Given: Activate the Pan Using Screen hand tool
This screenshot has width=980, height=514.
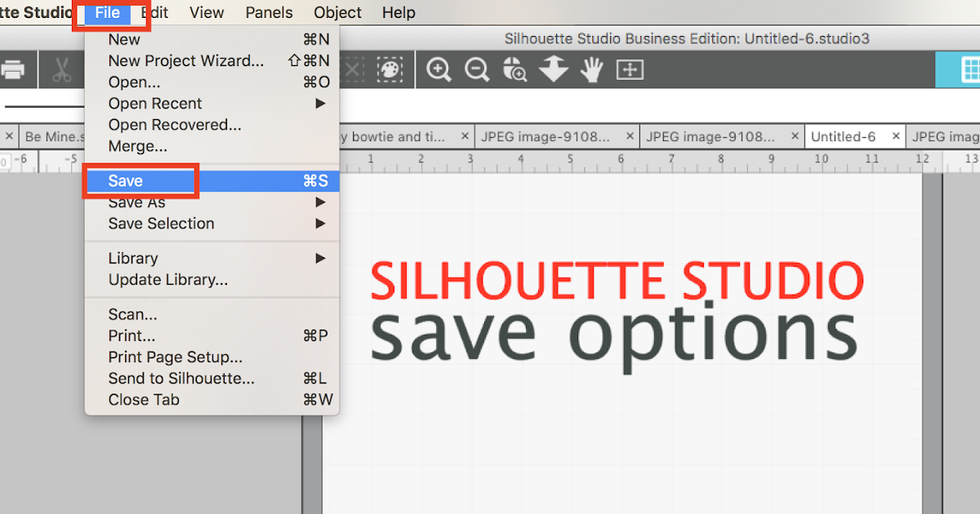Looking at the screenshot, I should tap(591, 69).
